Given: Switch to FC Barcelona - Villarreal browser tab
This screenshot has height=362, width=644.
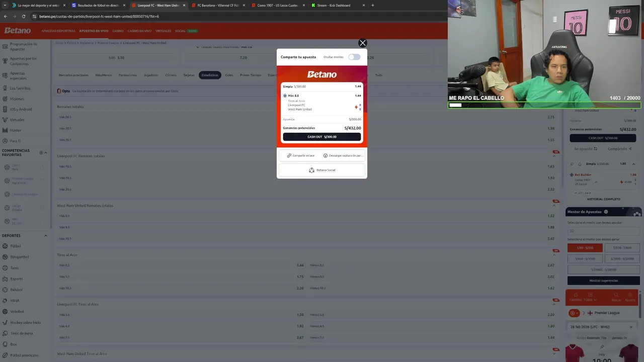Looking at the screenshot, I should click(218, 5).
